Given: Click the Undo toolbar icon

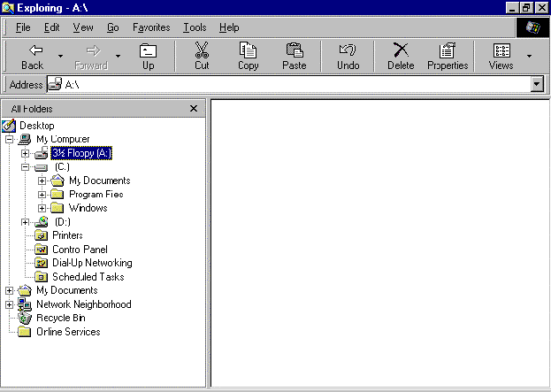Looking at the screenshot, I should pyautogui.click(x=348, y=51).
